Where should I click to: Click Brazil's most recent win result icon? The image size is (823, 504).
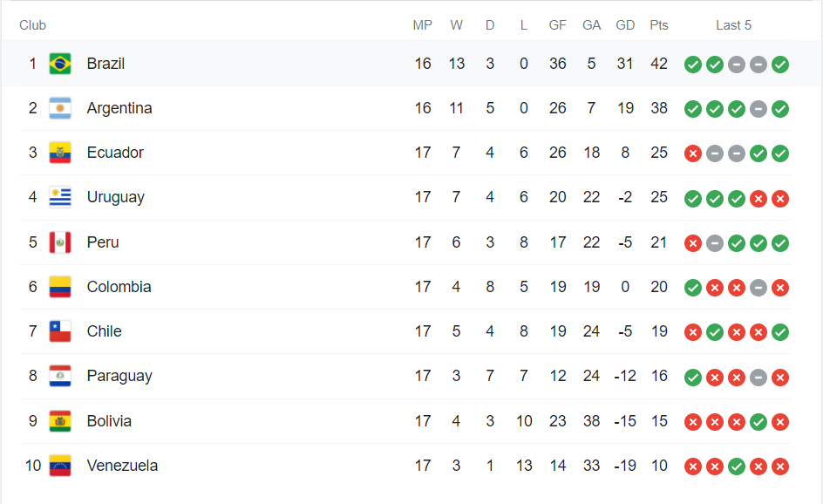point(780,65)
